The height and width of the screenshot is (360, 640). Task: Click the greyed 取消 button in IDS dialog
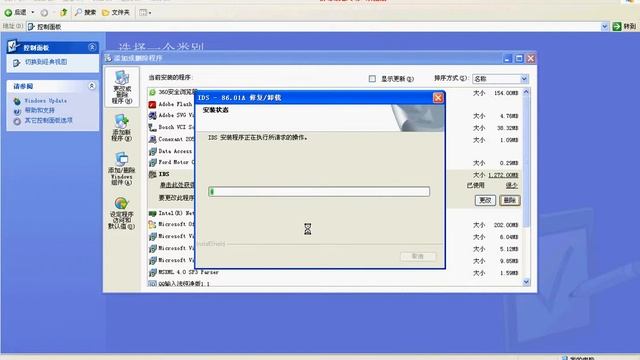[418, 256]
